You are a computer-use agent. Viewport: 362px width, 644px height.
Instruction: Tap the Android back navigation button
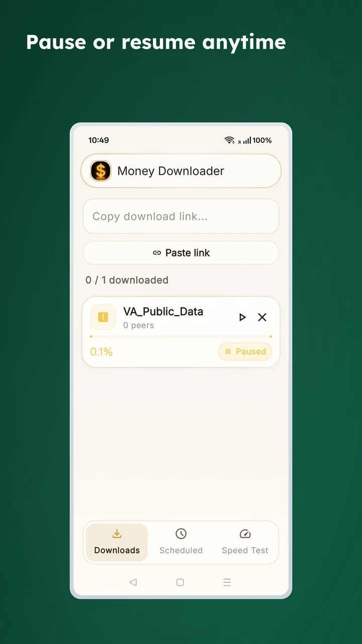[x=133, y=582]
